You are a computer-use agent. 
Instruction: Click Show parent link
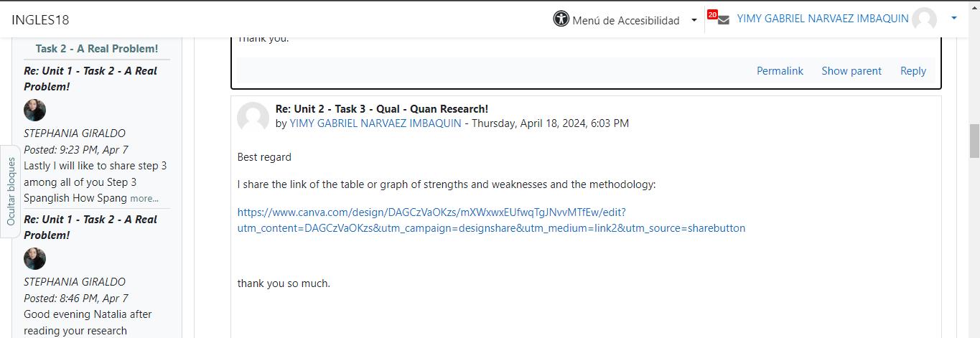click(851, 70)
